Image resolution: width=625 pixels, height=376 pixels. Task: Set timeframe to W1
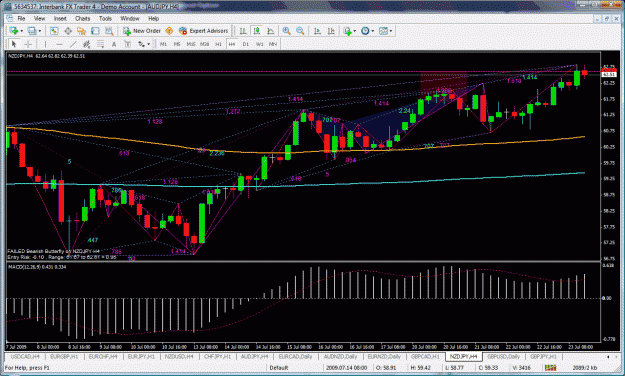point(259,44)
